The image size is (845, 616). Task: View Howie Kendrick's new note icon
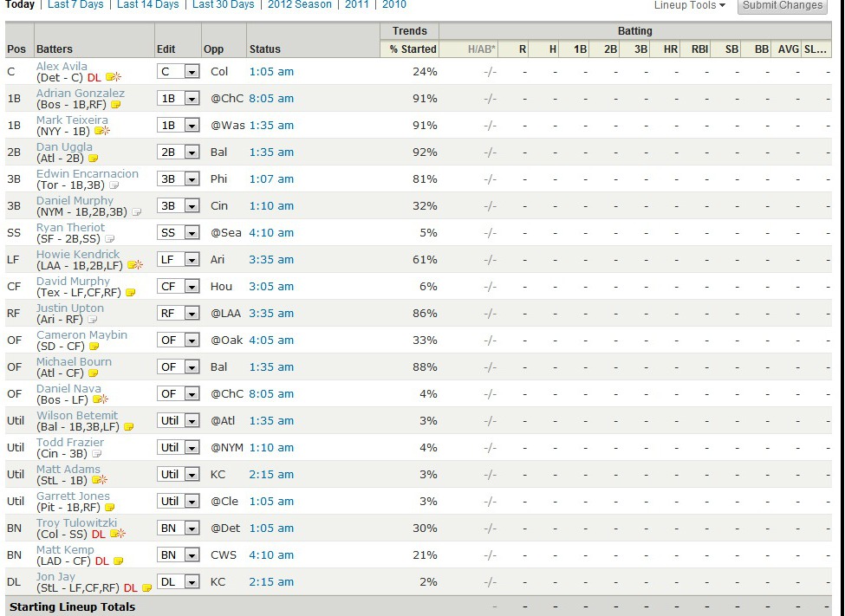(134, 265)
